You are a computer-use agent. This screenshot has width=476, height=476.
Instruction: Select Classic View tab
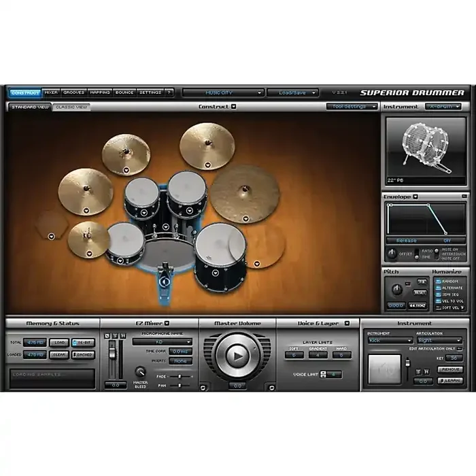[x=71, y=107]
